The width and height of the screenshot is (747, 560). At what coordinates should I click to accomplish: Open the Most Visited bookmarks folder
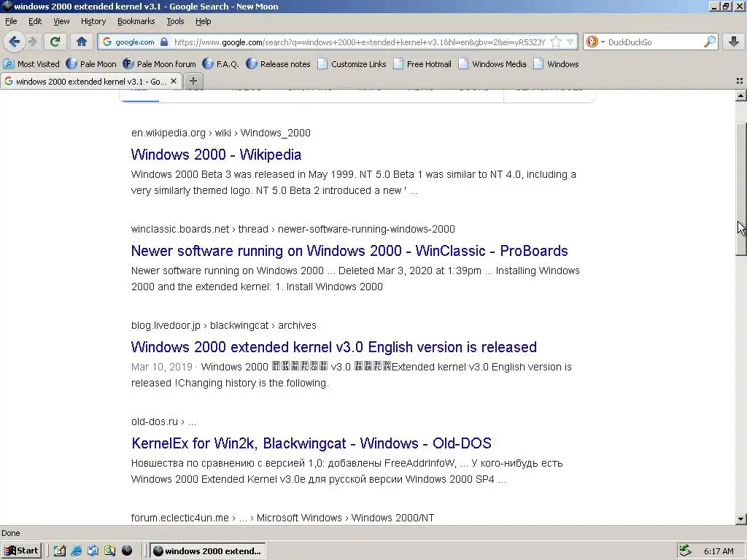click(x=31, y=64)
